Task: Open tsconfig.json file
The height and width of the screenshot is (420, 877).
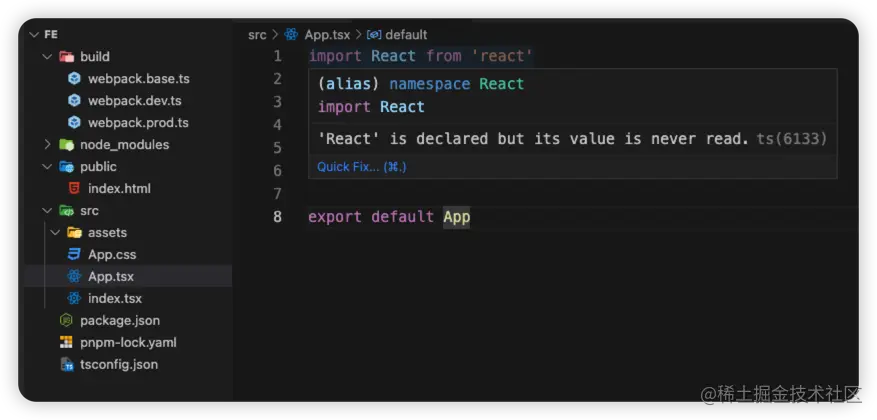Action: pyautogui.click(x=119, y=365)
